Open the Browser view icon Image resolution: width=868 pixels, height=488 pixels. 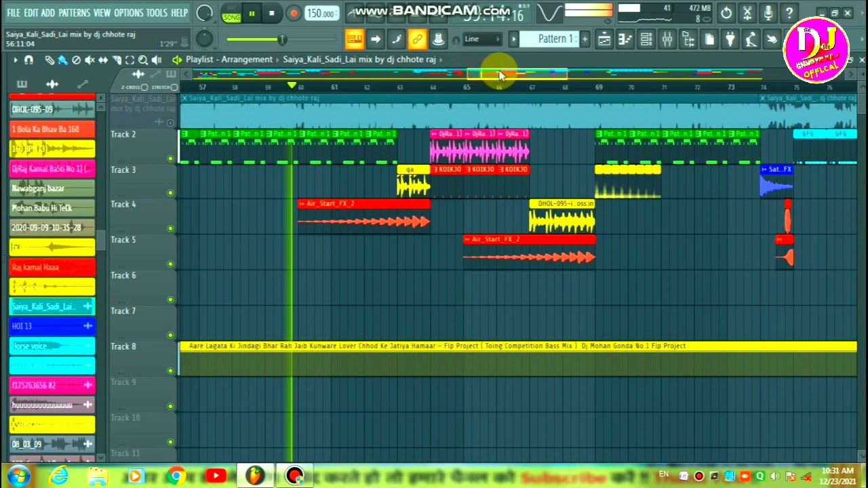[688, 39]
